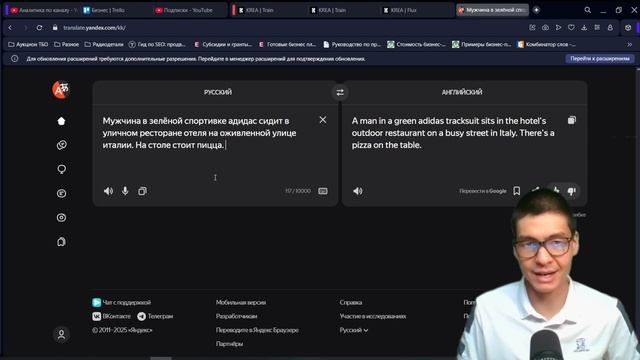Open the 'Мобильная версия' footer link
Image resolution: width=640 pixels, height=360 pixels.
241,302
